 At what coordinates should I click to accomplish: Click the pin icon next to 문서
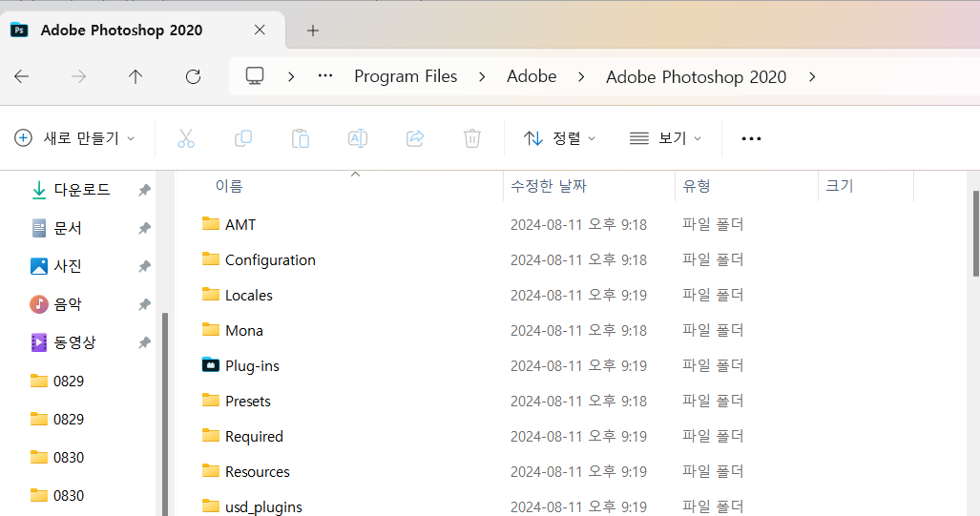[x=144, y=228]
